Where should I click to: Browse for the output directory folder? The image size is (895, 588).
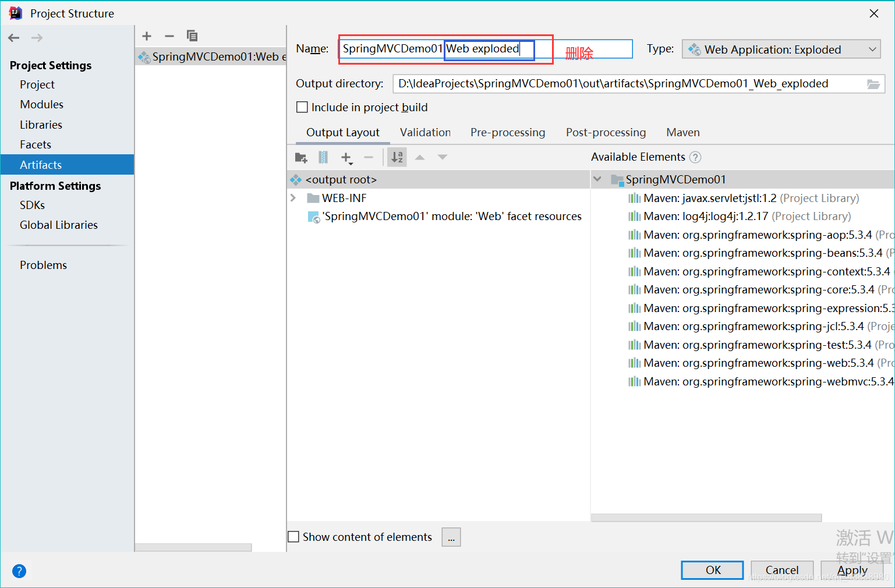873,84
